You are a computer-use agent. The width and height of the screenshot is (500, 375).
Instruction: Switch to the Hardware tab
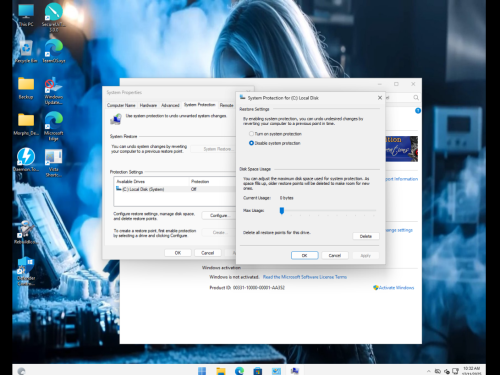[148, 105]
